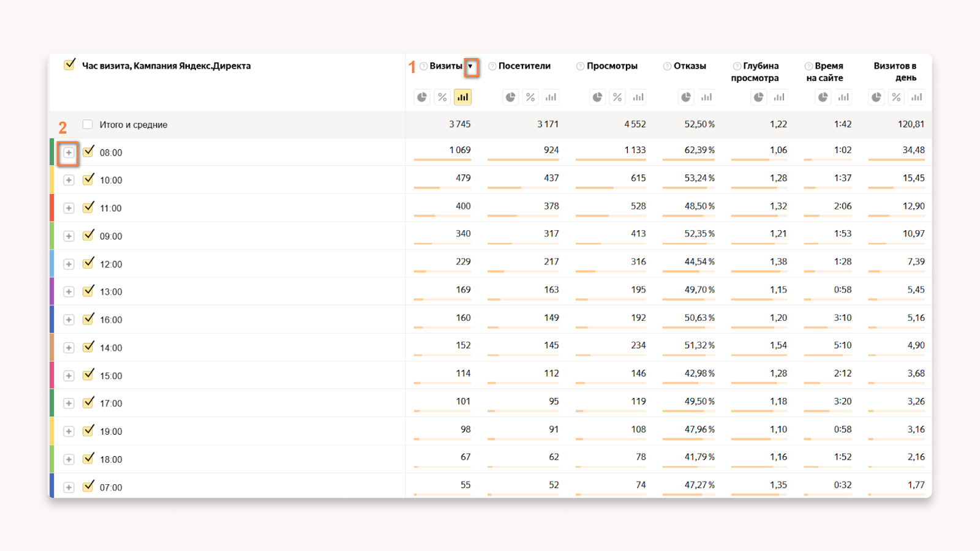Viewport: 980px width, 551px height.
Task: Select bar chart icon under Глубина просмотра
Action: click(779, 97)
